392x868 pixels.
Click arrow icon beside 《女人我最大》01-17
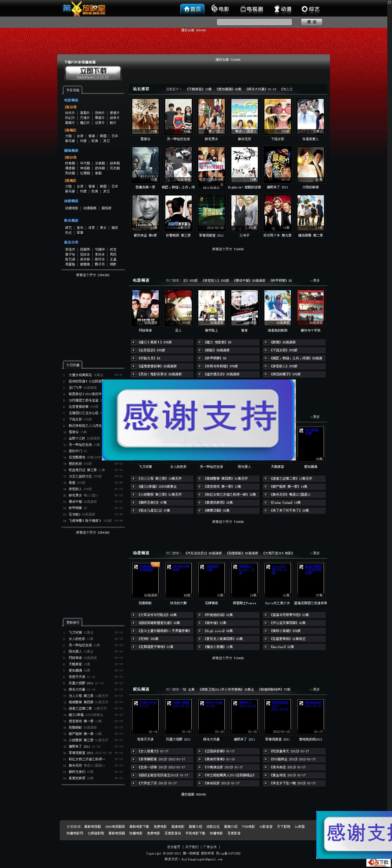[134, 752]
